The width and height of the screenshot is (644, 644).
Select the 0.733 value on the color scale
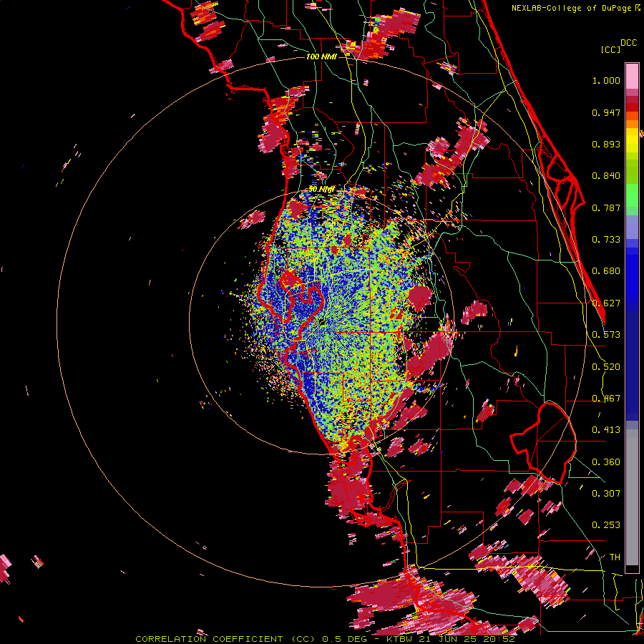[x=606, y=240]
